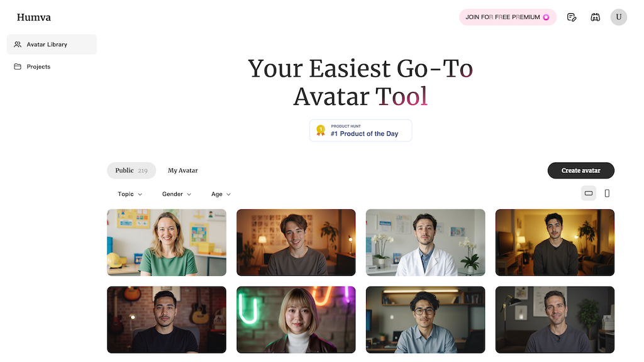
Task: Switch to landscape view layout icon
Action: tap(589, 194)
